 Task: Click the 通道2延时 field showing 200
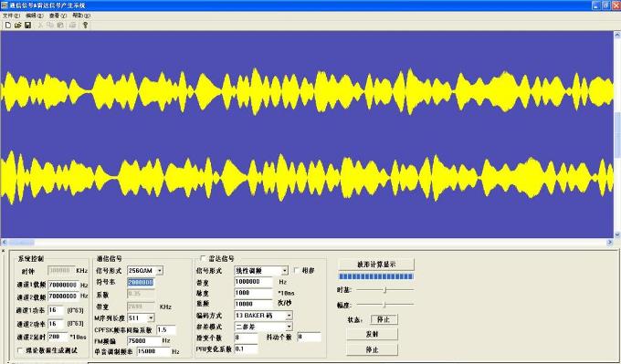click(58, 337)
